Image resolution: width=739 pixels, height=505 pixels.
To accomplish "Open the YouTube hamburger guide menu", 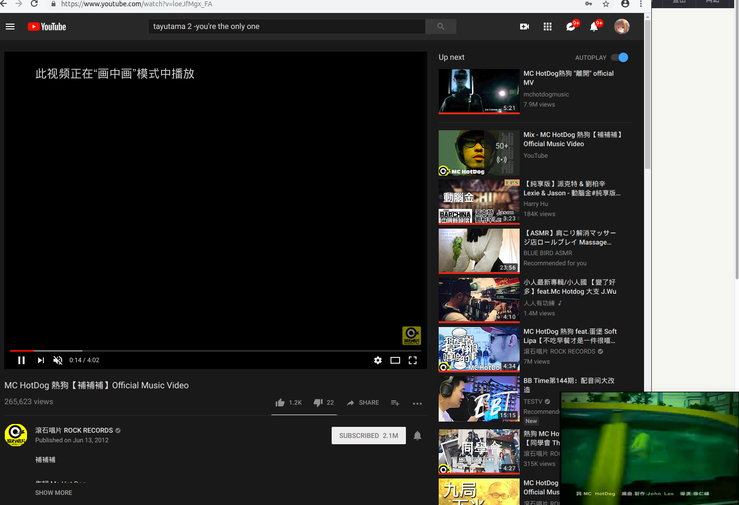I will pos(11,26).
